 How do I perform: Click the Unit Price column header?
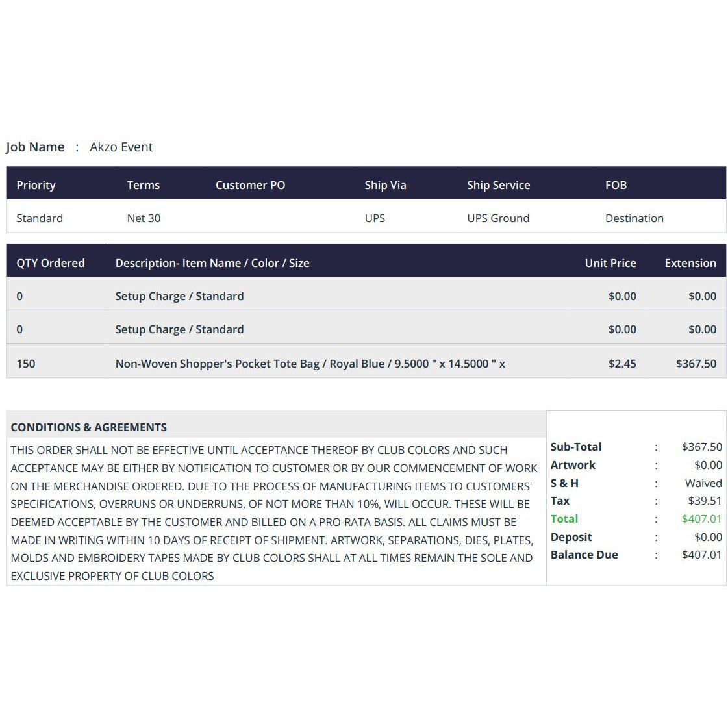pyautogui.click(x=610, y=263)
